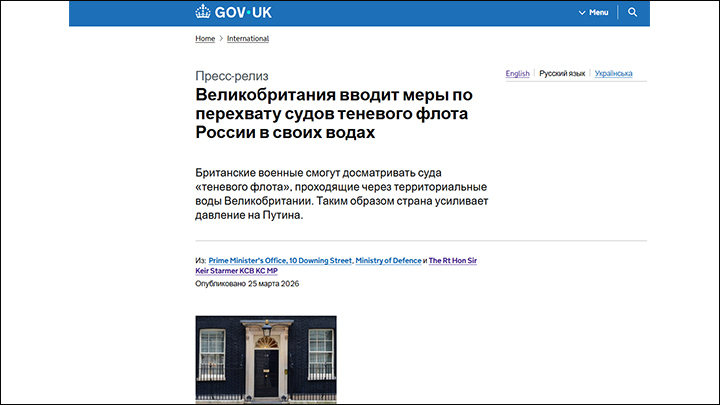Click the main Великобритания headline text

(333, 113)
